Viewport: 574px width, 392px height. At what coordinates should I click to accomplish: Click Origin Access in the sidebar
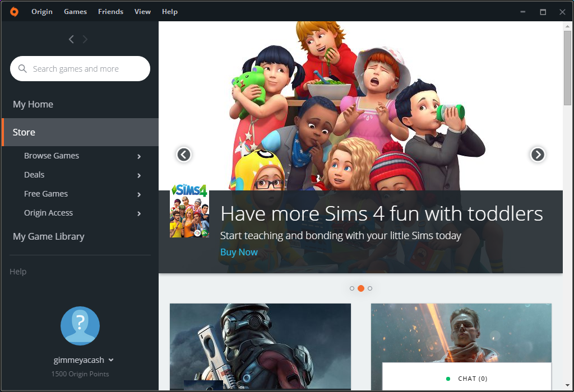click(48, 213)
